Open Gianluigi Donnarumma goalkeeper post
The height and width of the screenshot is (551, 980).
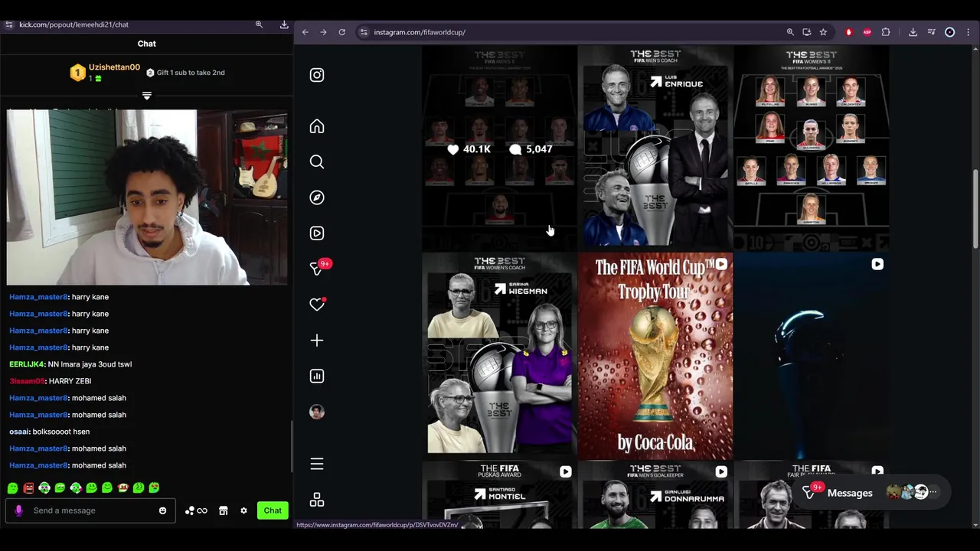(x=655, y=495)
